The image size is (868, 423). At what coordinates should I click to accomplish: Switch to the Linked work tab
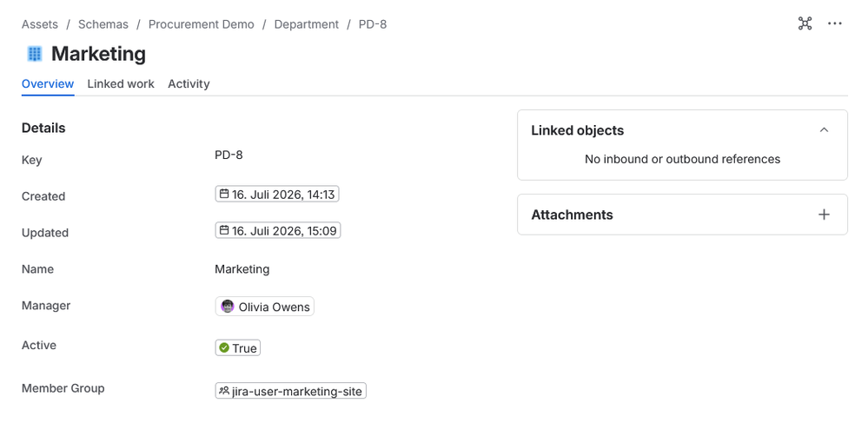click(121, 84)
